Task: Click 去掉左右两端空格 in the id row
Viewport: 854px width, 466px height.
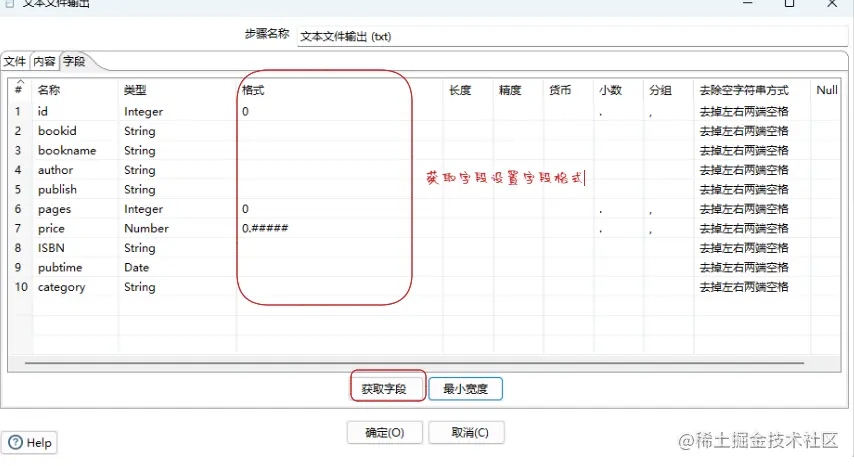Action: click(x=744, y=112)
